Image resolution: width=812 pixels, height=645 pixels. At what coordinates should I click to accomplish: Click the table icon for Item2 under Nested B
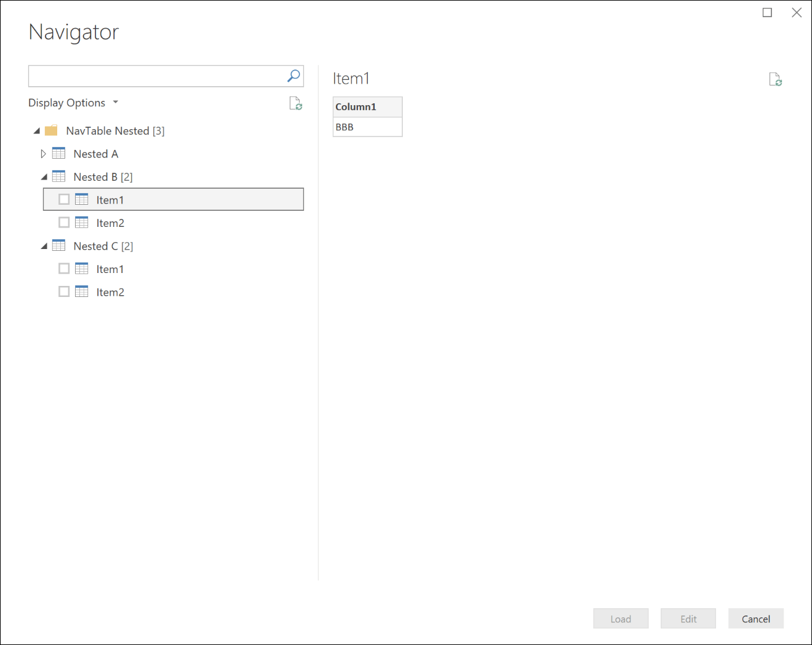coord(81,222)
